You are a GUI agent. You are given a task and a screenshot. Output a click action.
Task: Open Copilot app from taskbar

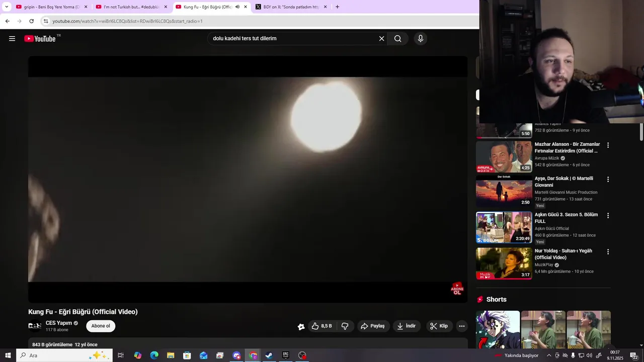click(137, 355)
